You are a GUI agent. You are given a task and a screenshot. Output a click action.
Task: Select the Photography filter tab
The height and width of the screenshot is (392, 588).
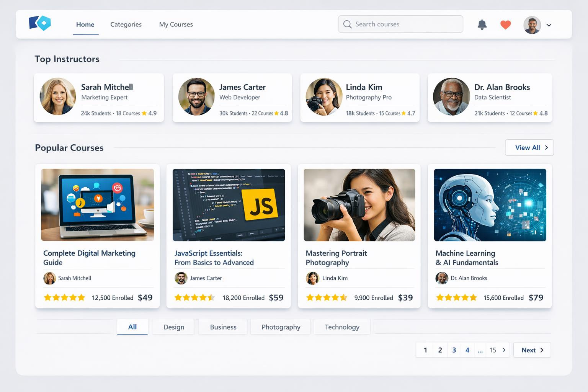point(281,327)
